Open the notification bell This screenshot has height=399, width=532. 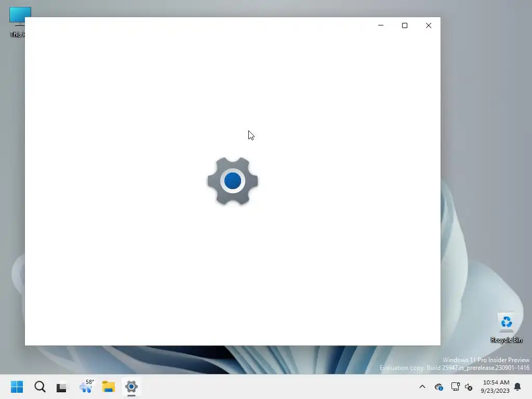517,387
